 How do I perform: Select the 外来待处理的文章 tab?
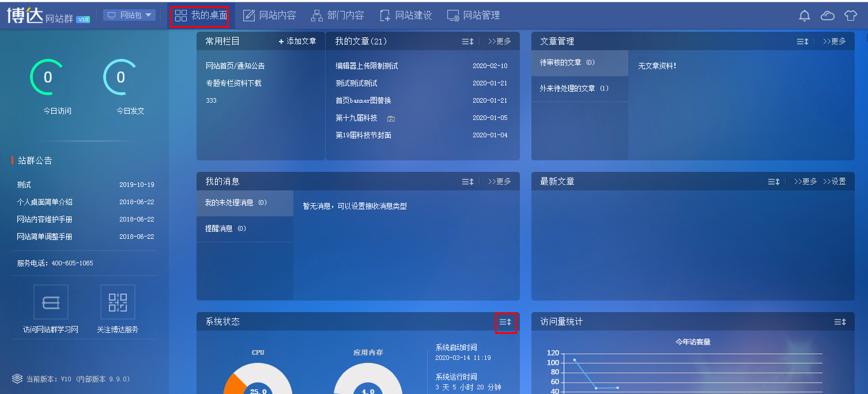574,89
